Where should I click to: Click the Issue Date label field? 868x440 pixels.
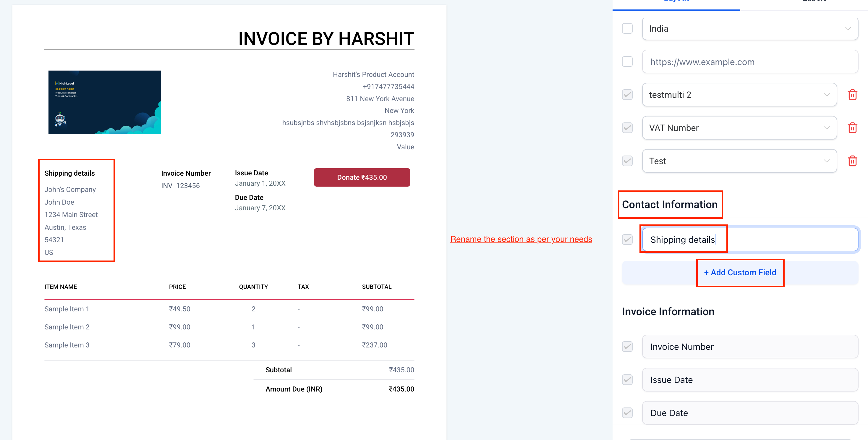click(750, 380)
